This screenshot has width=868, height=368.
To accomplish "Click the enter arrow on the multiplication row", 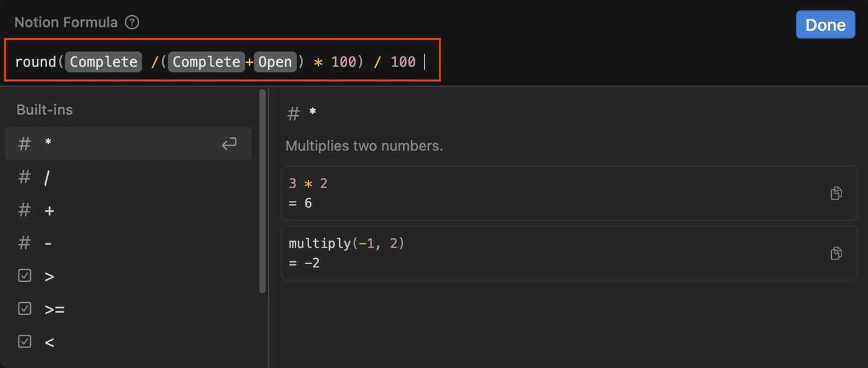I will 229,144.
